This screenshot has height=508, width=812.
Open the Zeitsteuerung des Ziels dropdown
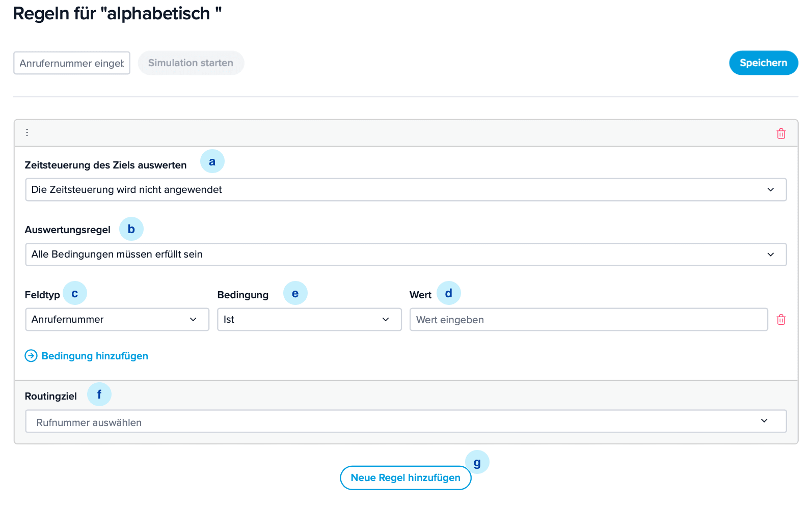(405, 190)
